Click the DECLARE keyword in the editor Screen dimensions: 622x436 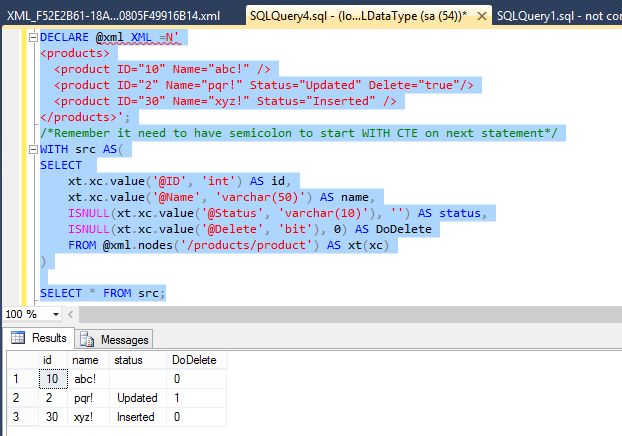64,37
